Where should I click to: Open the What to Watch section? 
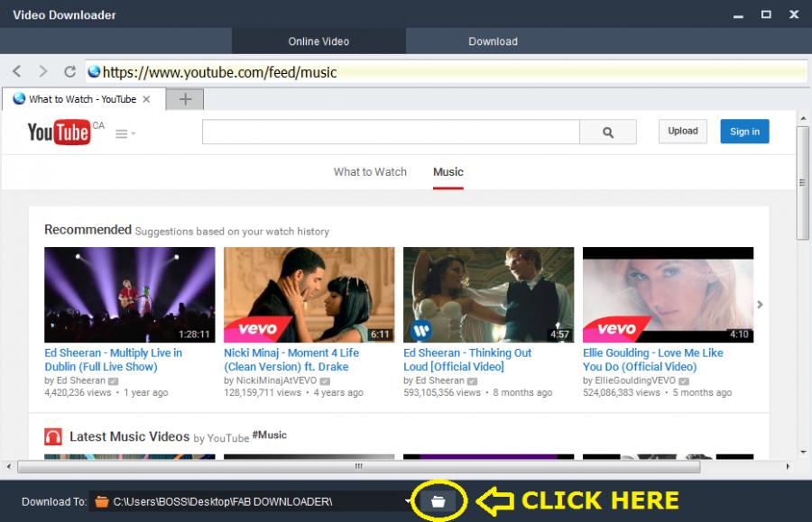coord(370,172)
